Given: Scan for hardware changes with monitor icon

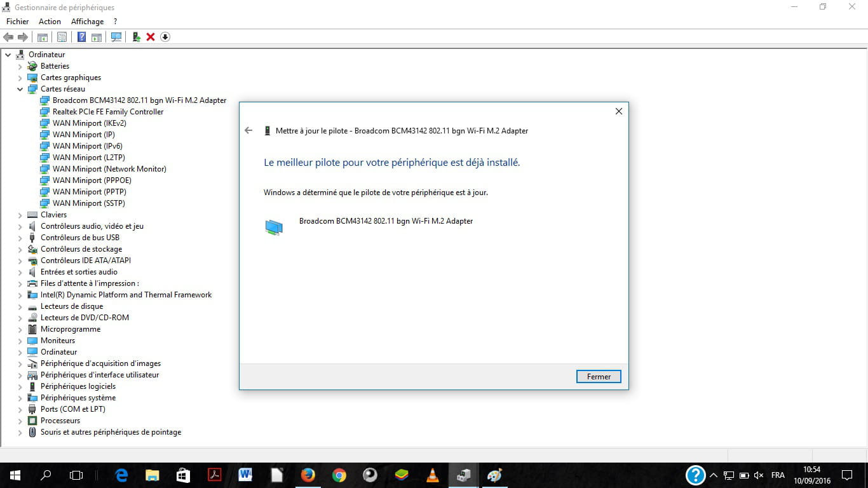Looking at the screenshot, I should (x=116, y=37).
